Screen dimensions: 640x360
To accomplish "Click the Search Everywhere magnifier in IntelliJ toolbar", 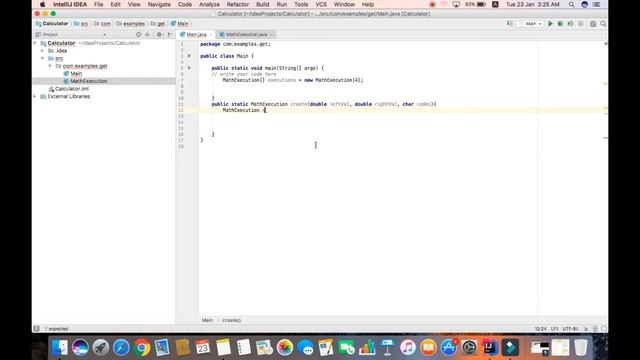I will pos(603,24).
